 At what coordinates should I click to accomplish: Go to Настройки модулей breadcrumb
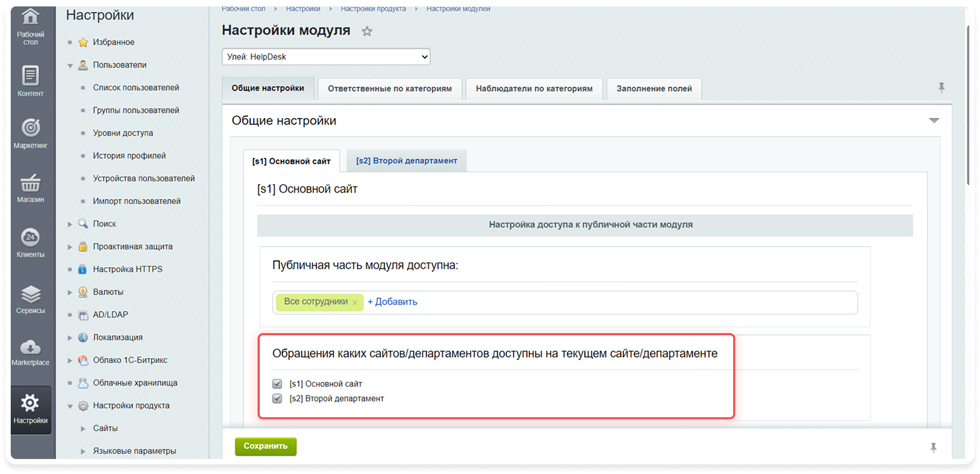(458, 9)
